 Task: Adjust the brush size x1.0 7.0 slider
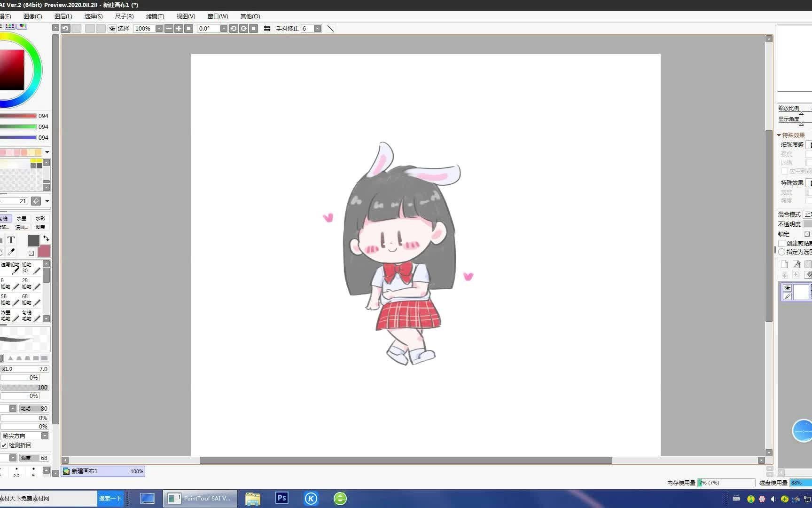tap(24, 369)
